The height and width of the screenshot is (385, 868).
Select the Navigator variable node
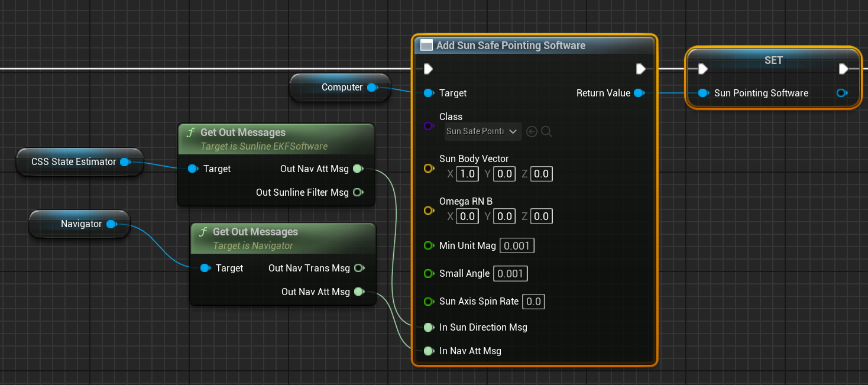81,224
